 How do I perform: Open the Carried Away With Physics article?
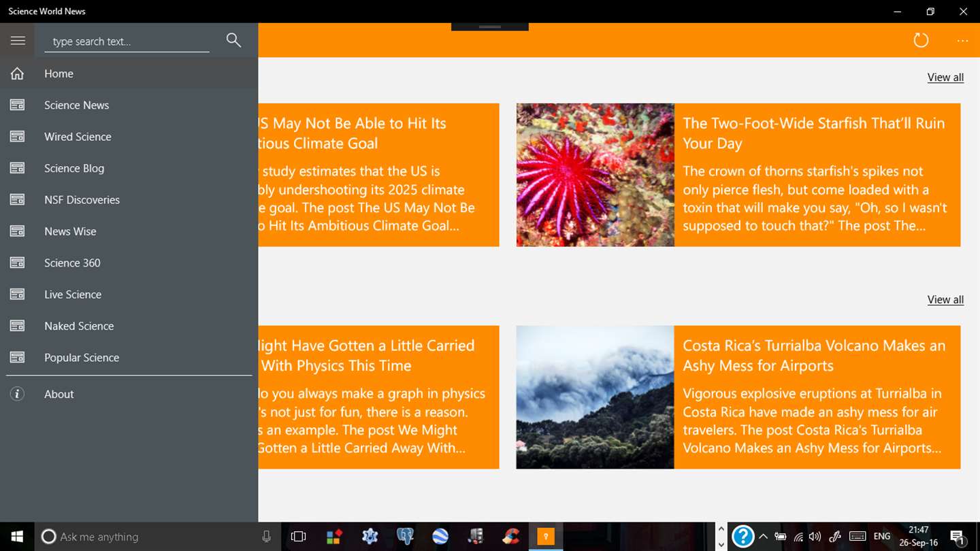coord(378,397)
